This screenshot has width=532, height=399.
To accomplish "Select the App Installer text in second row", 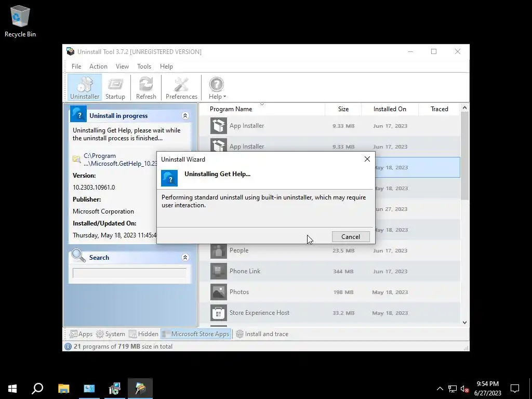I will point(247,147).
